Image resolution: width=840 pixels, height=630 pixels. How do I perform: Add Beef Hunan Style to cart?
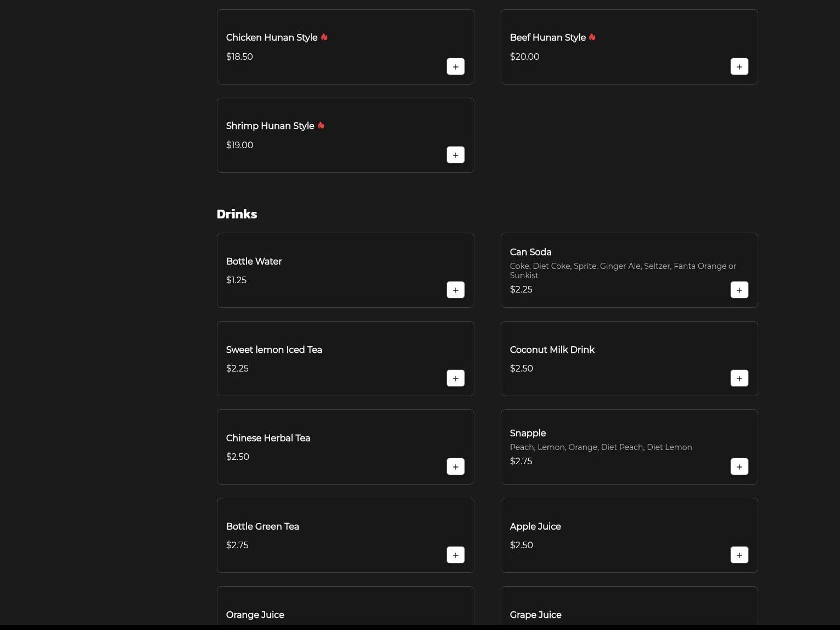pos(739,66)
